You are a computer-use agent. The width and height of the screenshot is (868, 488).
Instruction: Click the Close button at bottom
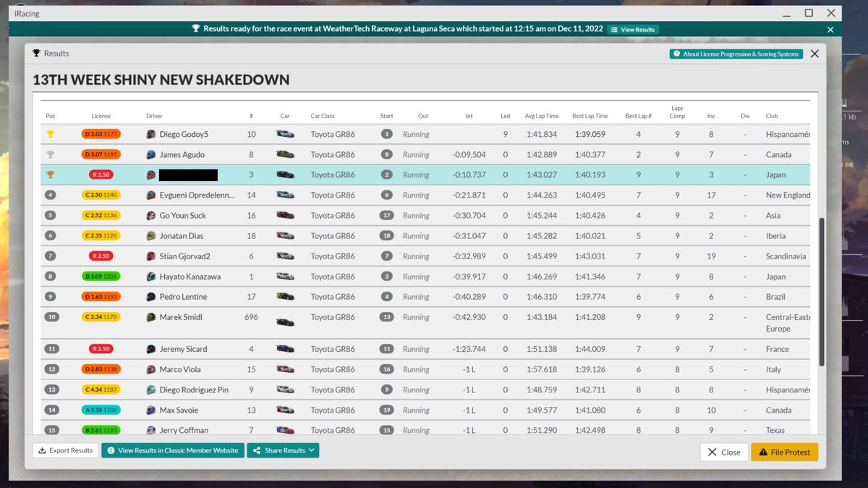pyautogui.click(x=724, y=452)
